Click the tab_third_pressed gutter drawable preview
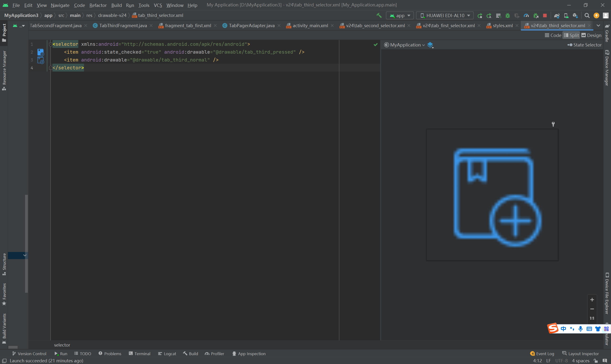Screen dimensions: 611x364 pos(41,52)
